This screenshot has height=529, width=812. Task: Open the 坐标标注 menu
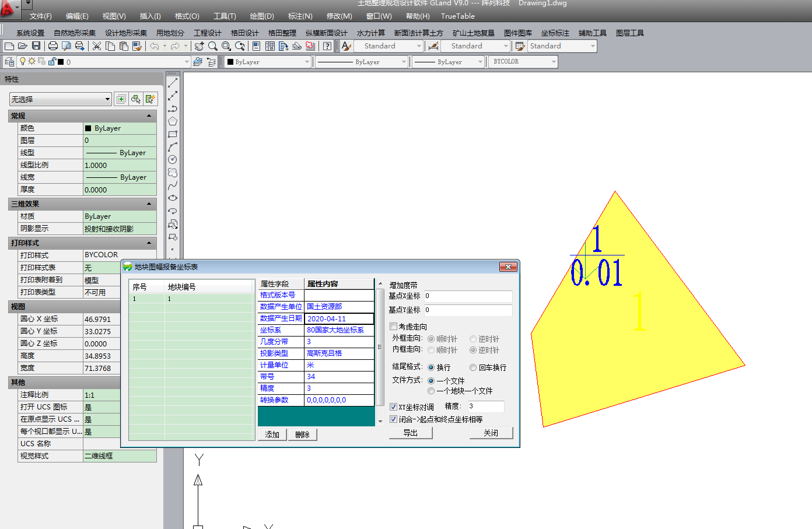pyautogui.click(x=555, y=33)
